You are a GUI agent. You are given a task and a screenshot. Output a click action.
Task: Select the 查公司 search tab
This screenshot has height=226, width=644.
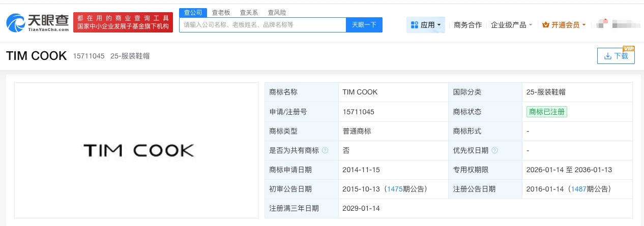(x=193, y=12)
